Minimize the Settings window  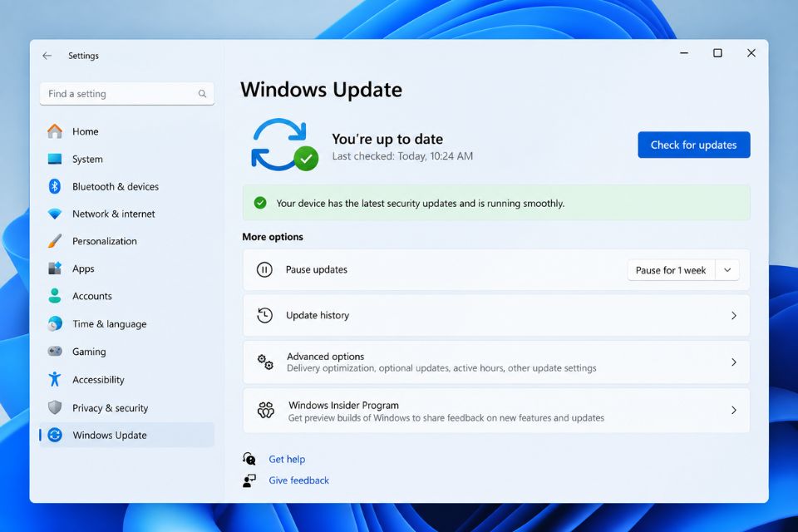point(684,53)
